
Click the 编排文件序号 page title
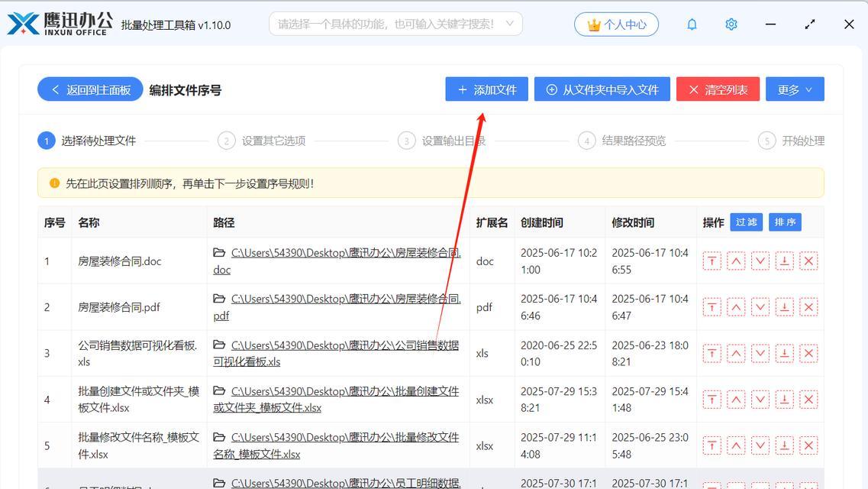coord(185,89)
